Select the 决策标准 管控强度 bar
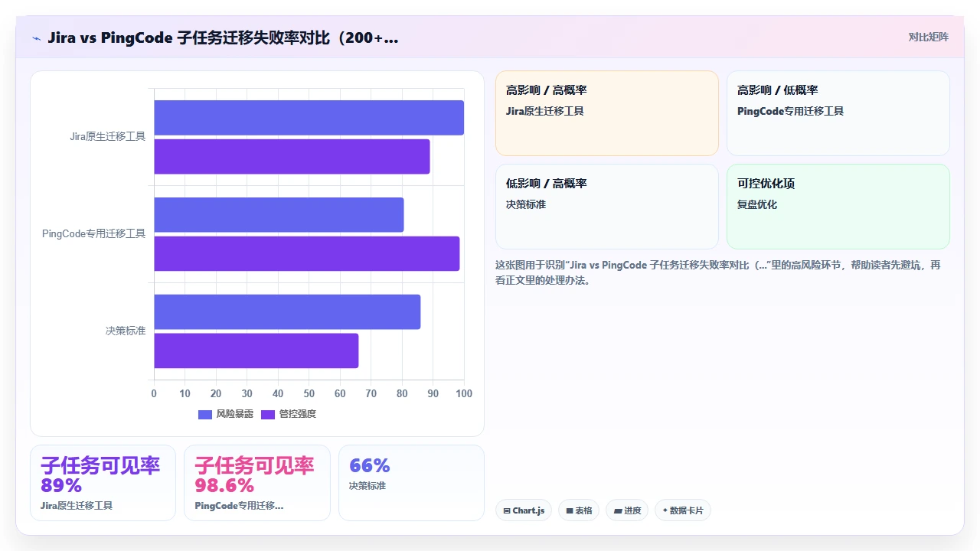Viewport: 980px width, 551px height. pyautogui.click(x=256, y=350)
